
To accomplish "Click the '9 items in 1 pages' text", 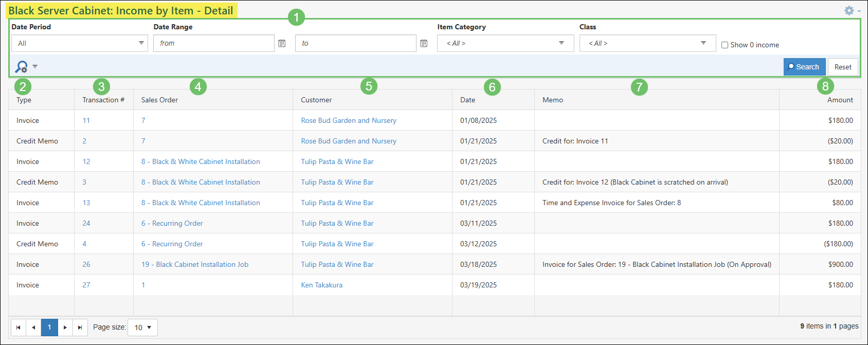I will tap(829, 326).
